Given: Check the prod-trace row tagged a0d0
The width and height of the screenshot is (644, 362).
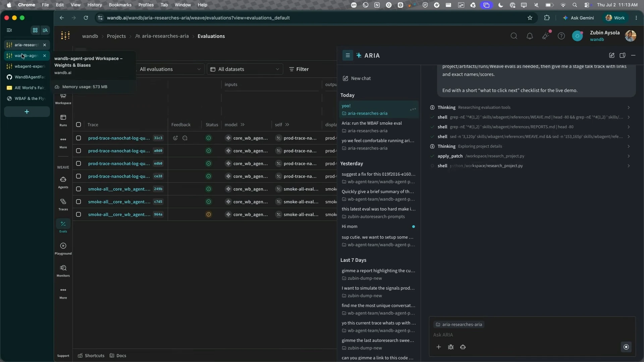Looking at the screenshot, I should point(78,151).
